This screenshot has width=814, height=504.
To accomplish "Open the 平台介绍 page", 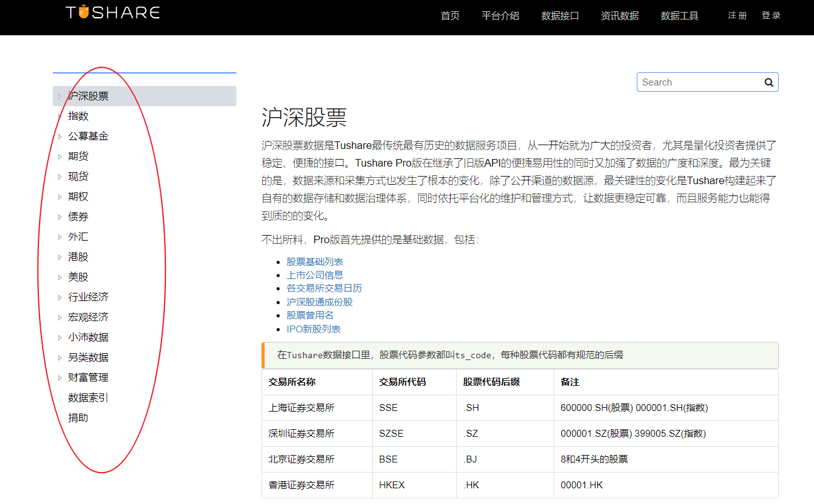I will [500, 16].
